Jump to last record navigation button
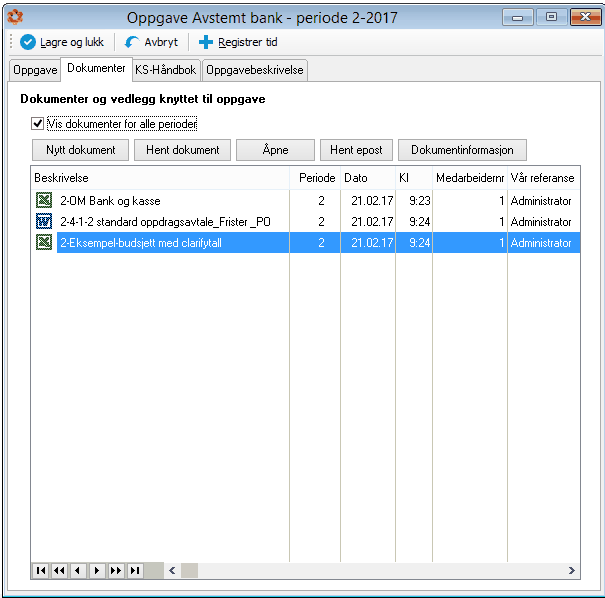The height and width of the screenshot is (598, 605). coord(135,570)
